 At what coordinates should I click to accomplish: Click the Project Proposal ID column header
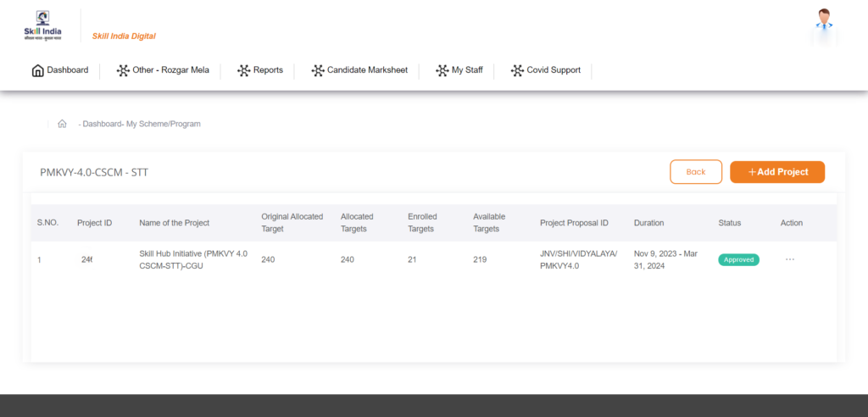(574, 223)
